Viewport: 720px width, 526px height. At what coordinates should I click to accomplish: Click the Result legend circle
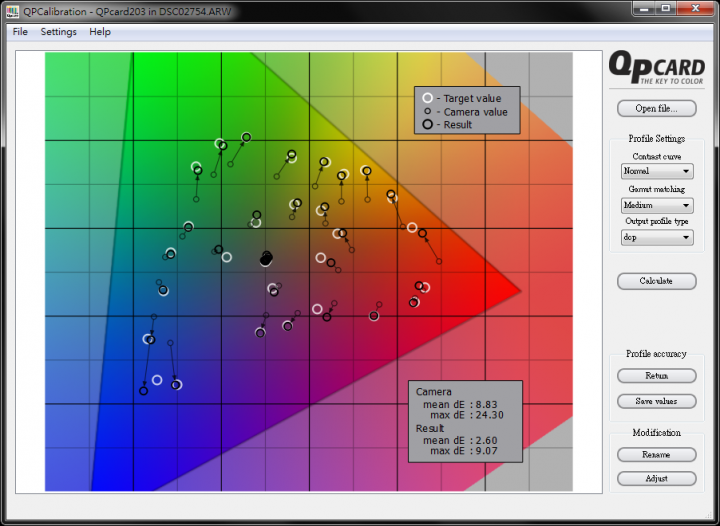(428, 124)
